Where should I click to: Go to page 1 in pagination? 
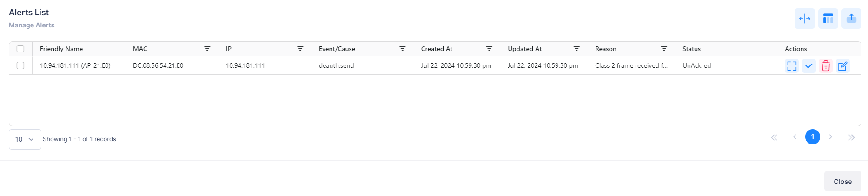(813, 137)
